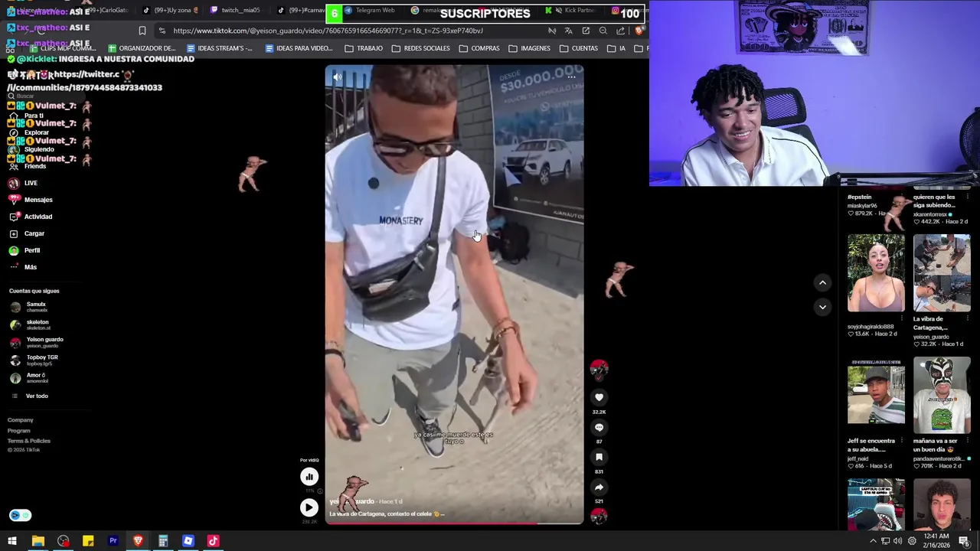Switch to the twitch_mia05 browser tab
The width and height of the screenshot is (980, 551).
(x=235, y=11)
